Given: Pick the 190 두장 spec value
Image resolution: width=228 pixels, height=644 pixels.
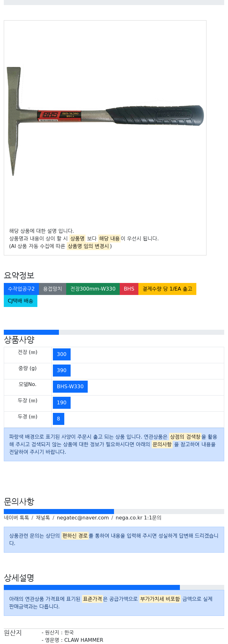Looking at the screenshot, I should pos(62,403).
